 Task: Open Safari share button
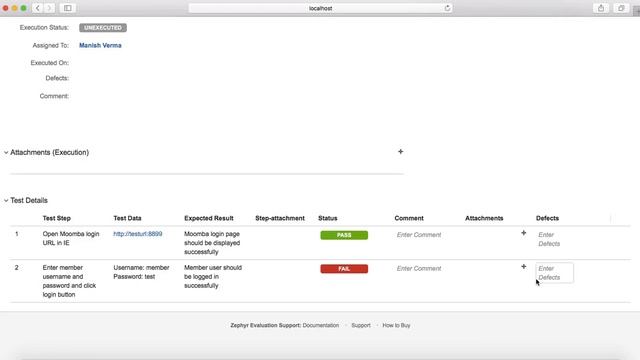coord(601,8)
